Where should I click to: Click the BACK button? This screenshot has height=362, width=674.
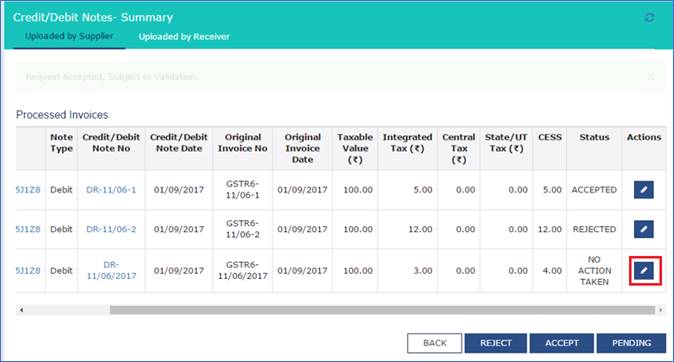pos(435,343)
